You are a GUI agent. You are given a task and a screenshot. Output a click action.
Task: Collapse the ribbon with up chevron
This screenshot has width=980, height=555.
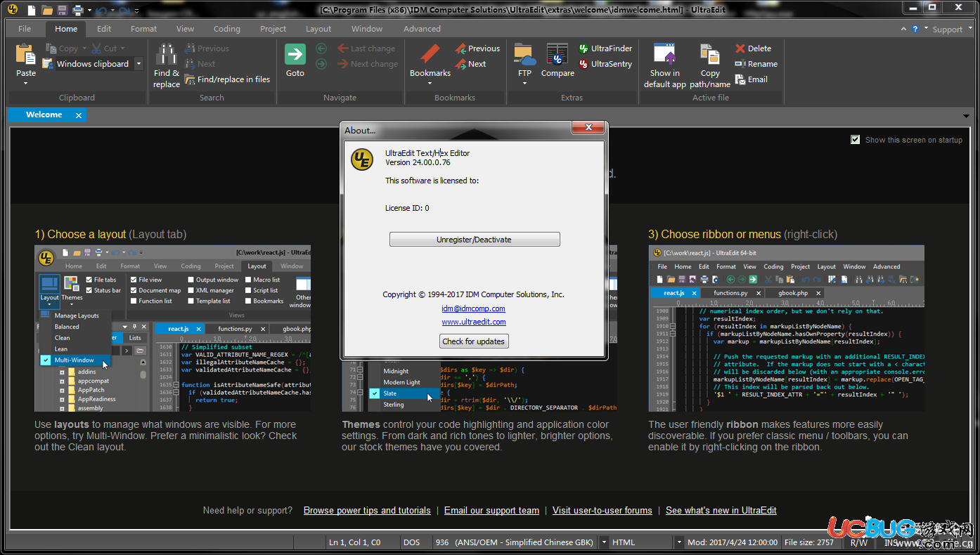pyautogui.click(x=903, y=29)
